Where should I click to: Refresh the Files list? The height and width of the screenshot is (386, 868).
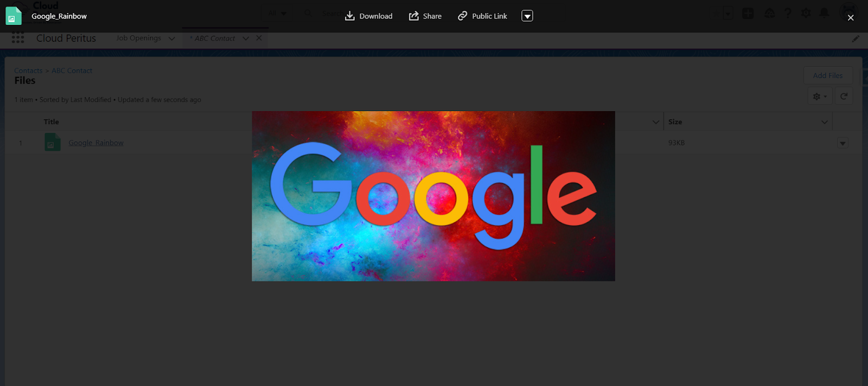844,97
